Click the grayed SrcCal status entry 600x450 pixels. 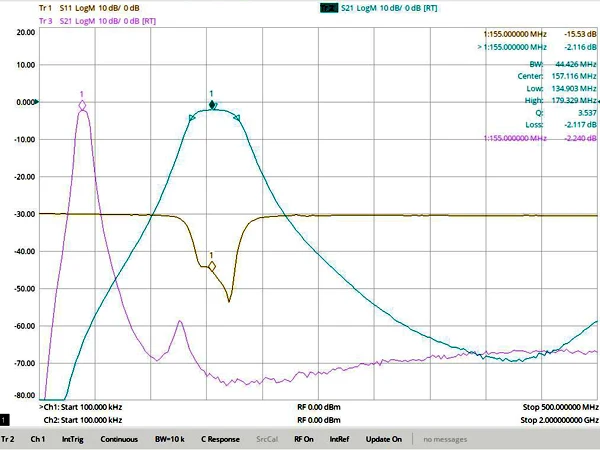click(267, 439)
